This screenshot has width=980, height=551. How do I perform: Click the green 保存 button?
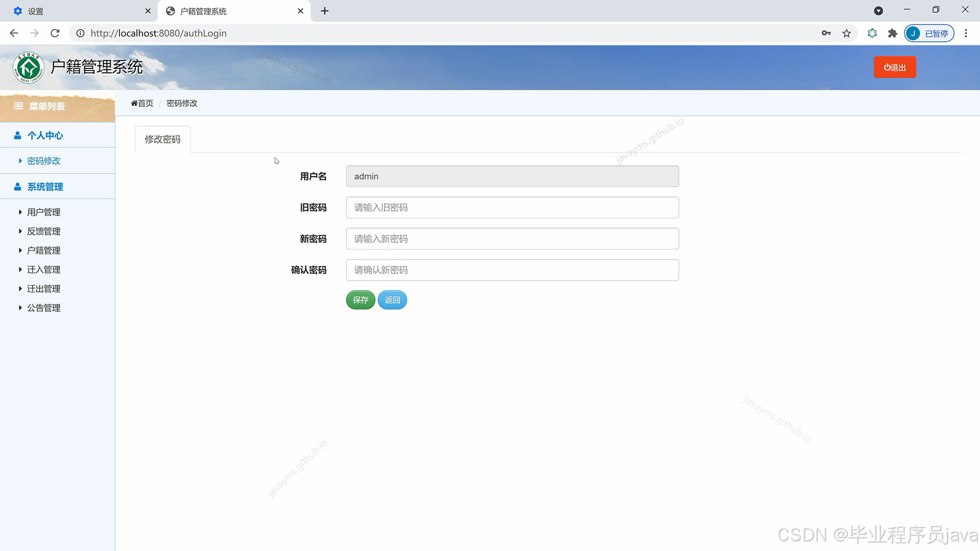(360, 300)
